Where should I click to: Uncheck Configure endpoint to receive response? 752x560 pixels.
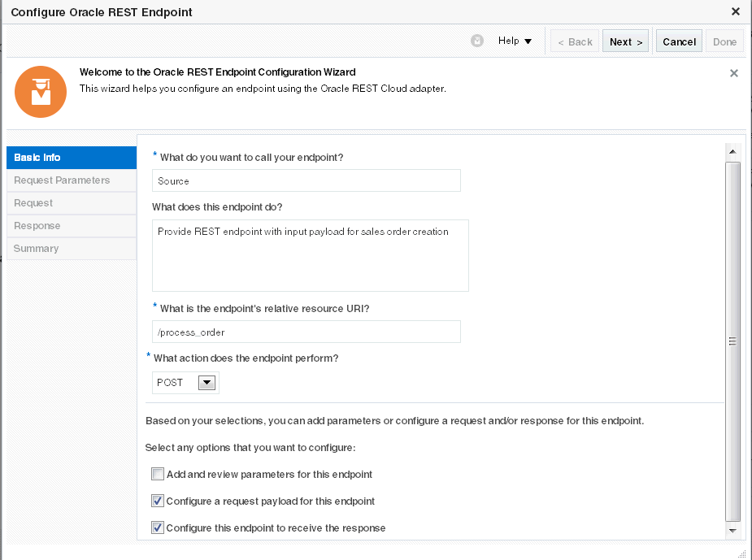(x=158, y=527)
